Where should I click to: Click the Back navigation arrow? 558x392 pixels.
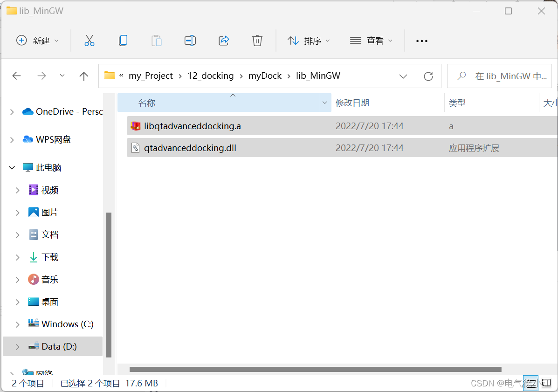click(16, 76)
